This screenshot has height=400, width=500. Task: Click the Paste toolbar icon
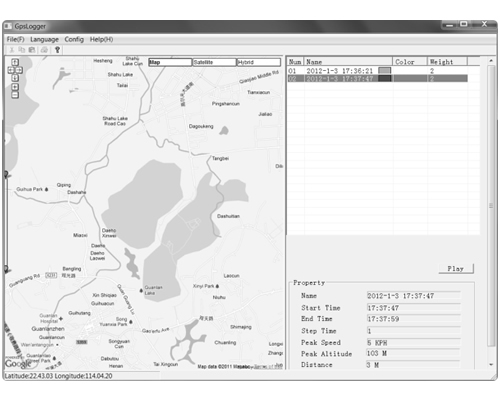pyautogui.click(x=32, y=50)
